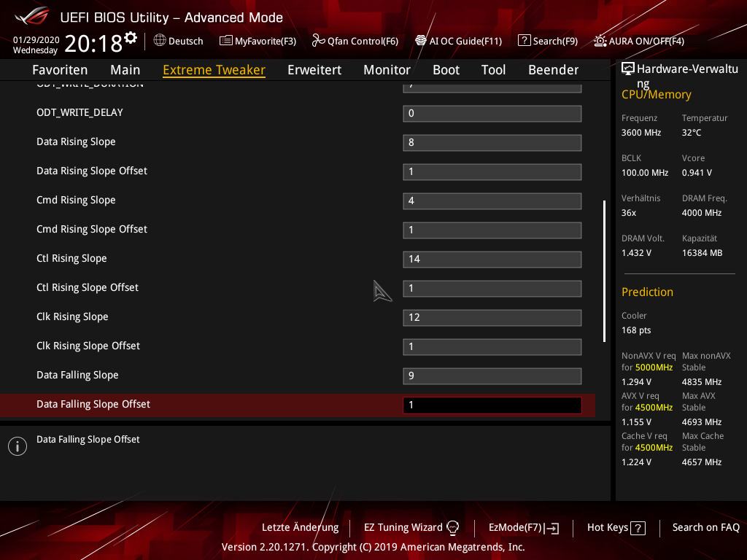Open the AI OC Guide chip icon

point(421,41)
